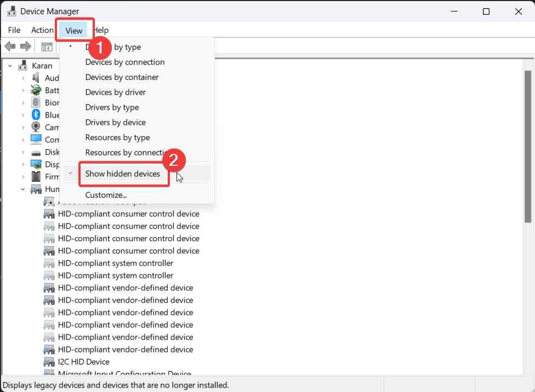Screen dimensions: 535x392
Task: Toggle Show hidden devices option
Action: pos(123,174)
